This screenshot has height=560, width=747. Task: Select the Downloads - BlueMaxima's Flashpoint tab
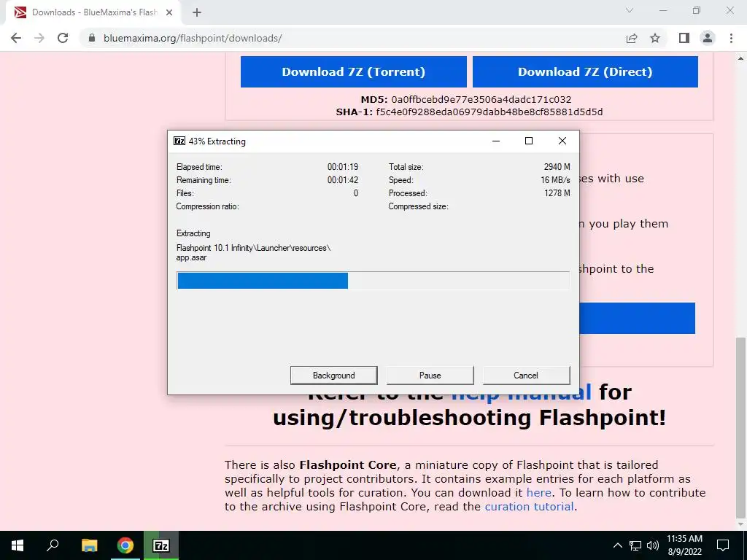coord(94,12)
